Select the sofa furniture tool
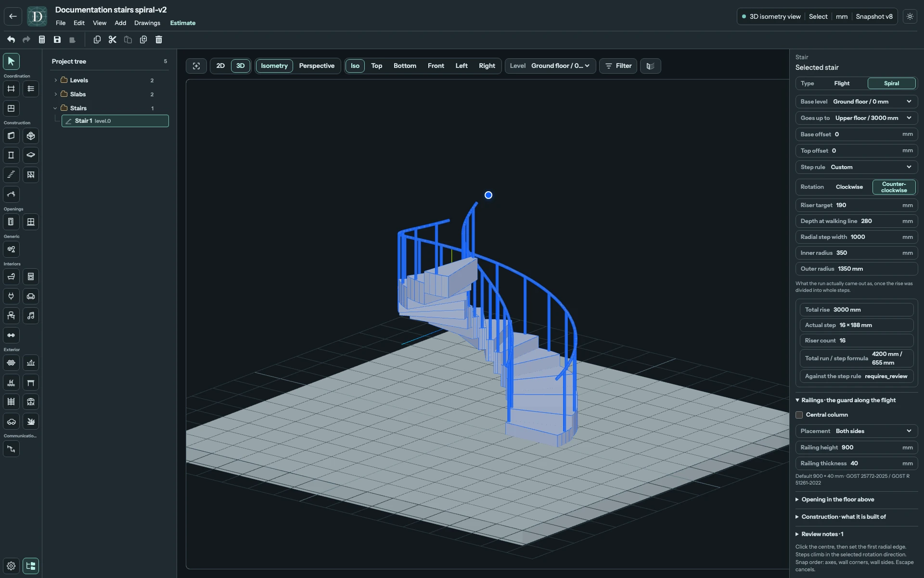The height and width of the screenshot is (578, 924). tap(31, 296)
